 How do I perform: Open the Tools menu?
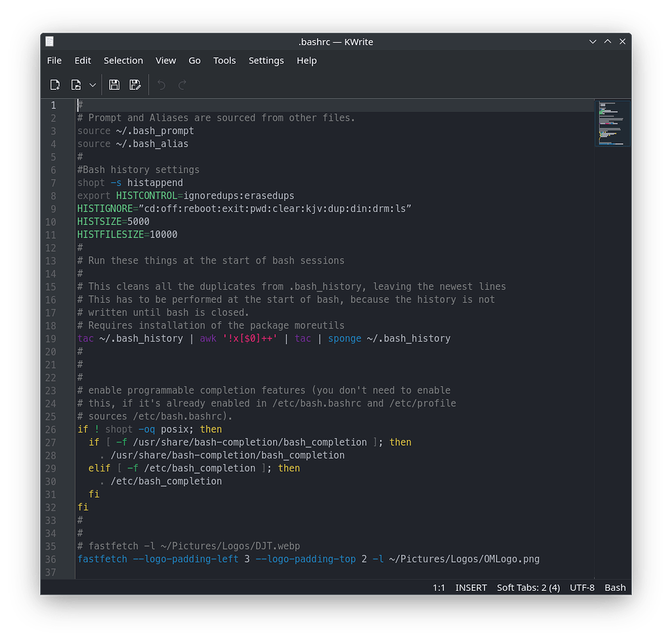coord(224,60)
